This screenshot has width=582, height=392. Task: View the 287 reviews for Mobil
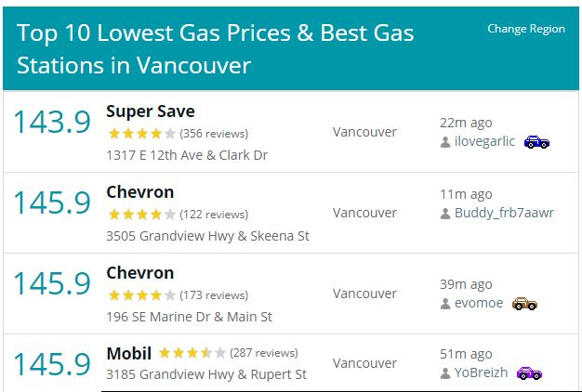(x=264, y=354)
